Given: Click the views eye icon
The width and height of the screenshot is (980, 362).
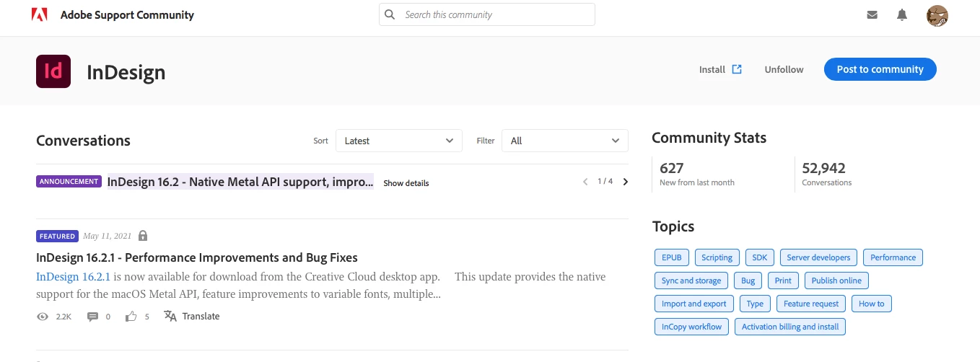Looking at the screenshot, I should (43, 317).
